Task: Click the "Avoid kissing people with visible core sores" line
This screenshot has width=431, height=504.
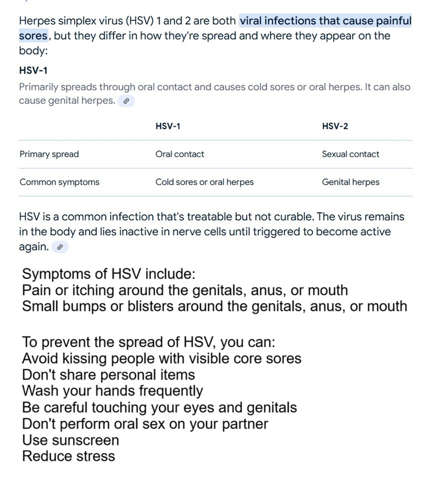Action: pyautogui.click(x=162, y=358)
